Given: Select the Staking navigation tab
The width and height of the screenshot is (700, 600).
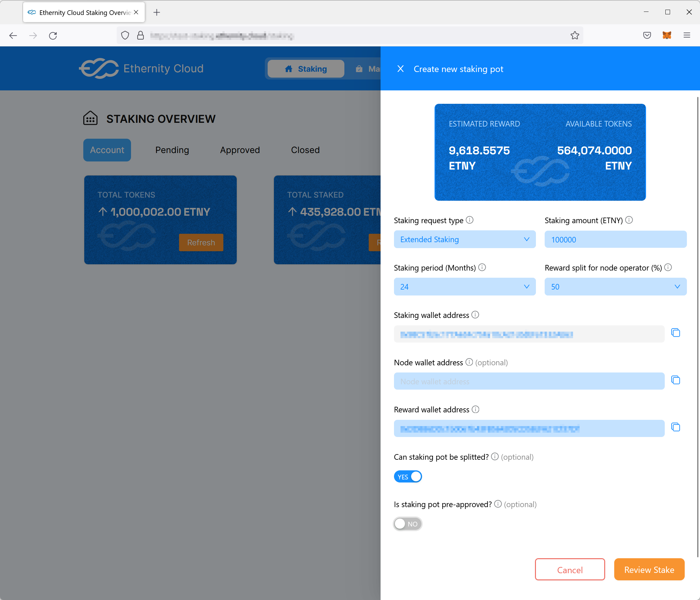Looking at the screenshot, I should 306,69.
